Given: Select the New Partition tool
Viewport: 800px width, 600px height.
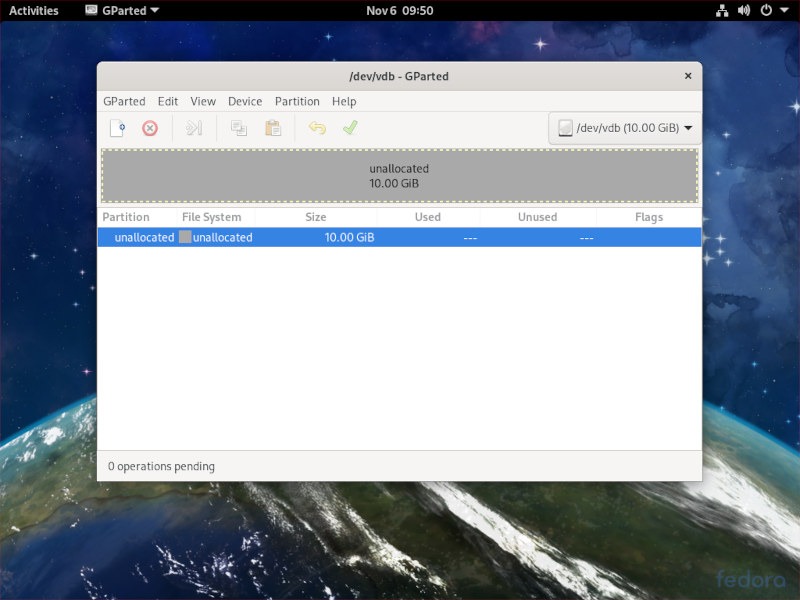Looking at the screenshot, I should [x=118, y=128].
